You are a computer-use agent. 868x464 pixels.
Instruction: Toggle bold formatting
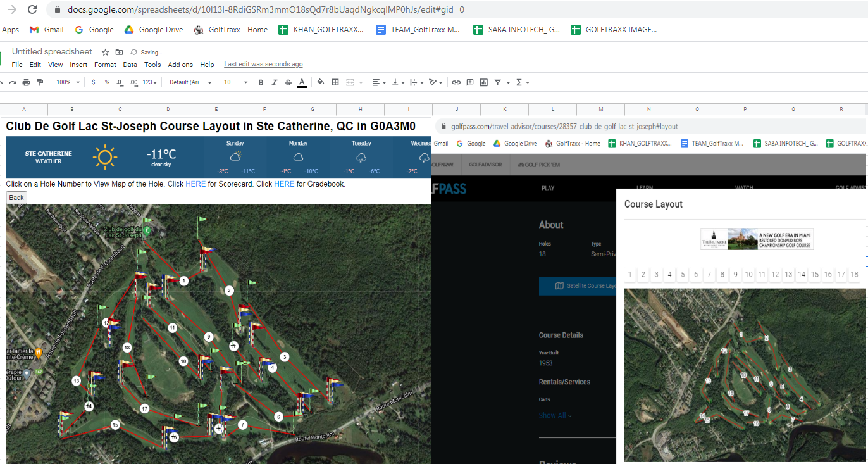pyautogui.click(x=261, y=82)
